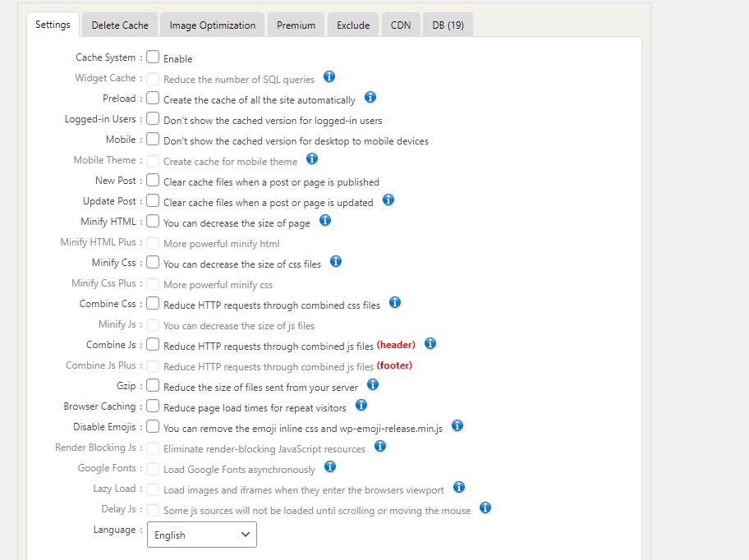Click the Minify Js checkbox
The height and width of the screenshot is (560, 749).
pyautogui.click(x=153, y=324)
